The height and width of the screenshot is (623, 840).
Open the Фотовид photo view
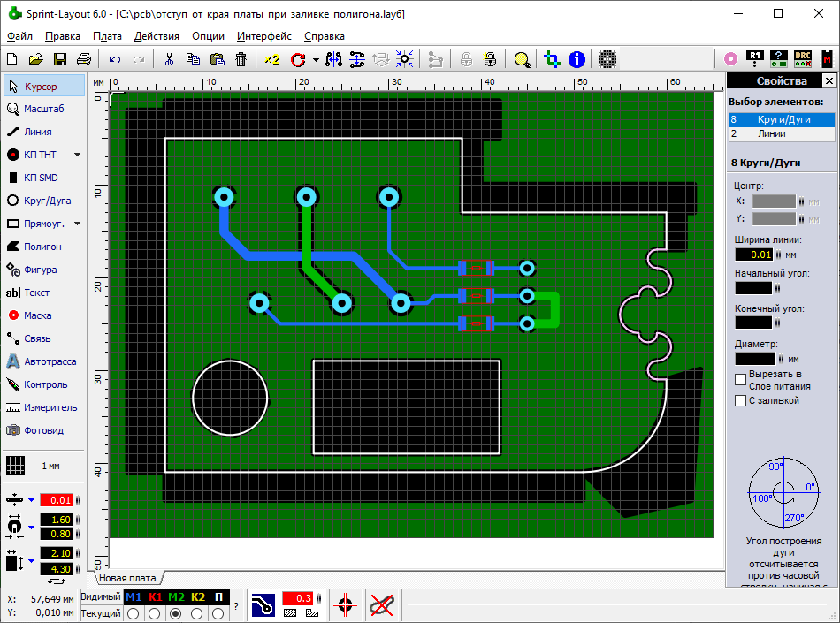[x=44, y=430]
